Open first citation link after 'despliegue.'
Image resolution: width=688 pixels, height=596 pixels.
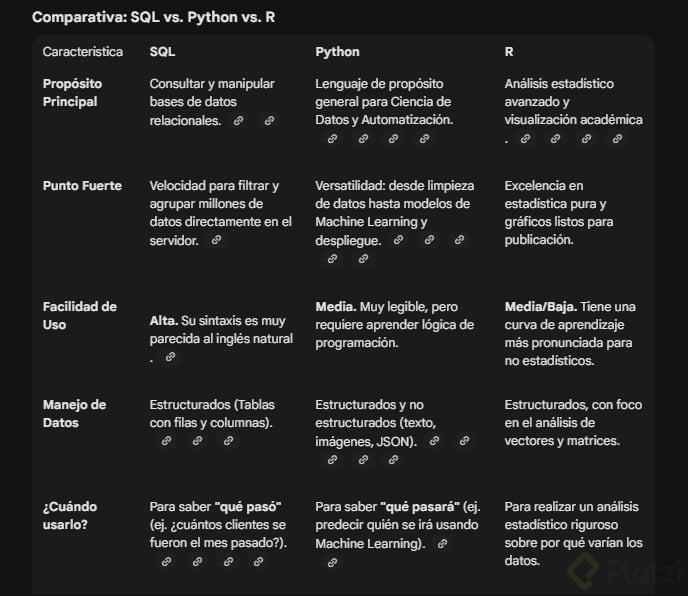click(x=399, y=241)
